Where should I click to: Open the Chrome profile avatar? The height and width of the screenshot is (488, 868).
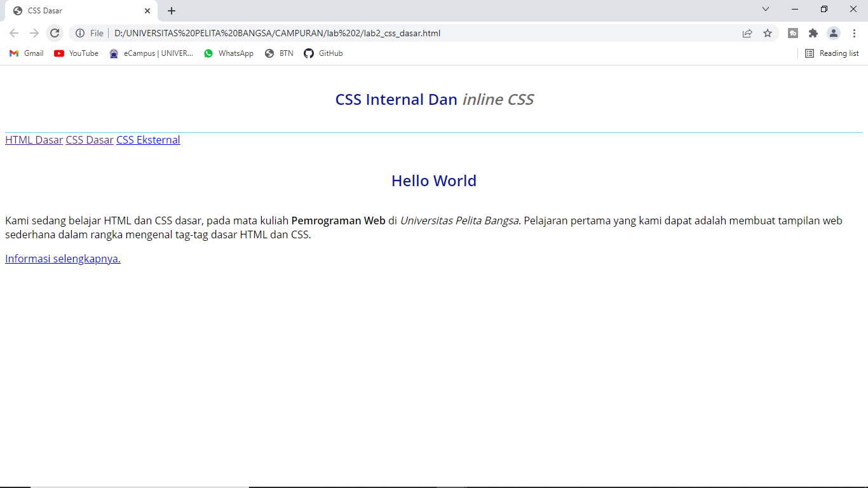tap(834, 32)
